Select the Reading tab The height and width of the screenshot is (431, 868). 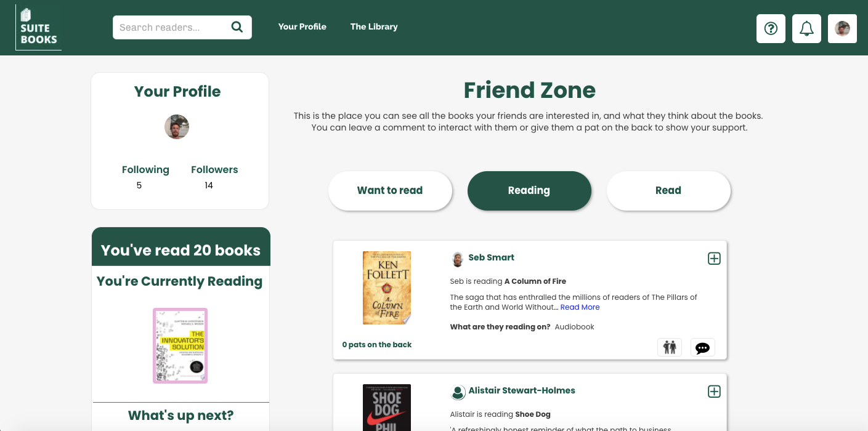pos(529,191)
